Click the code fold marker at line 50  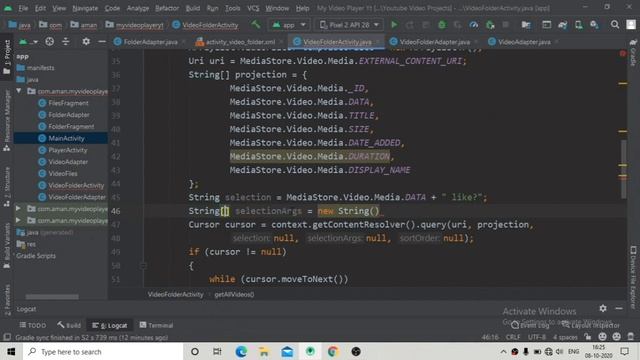coord(143,266)
